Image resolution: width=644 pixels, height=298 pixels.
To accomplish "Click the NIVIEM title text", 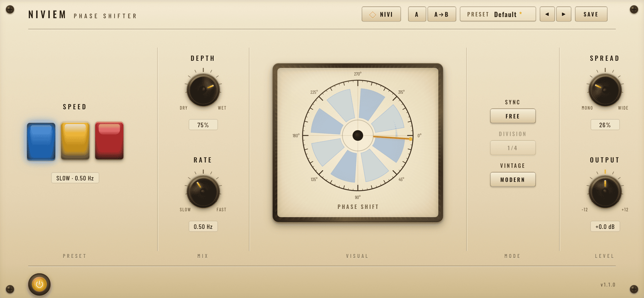I will (47, 15).
